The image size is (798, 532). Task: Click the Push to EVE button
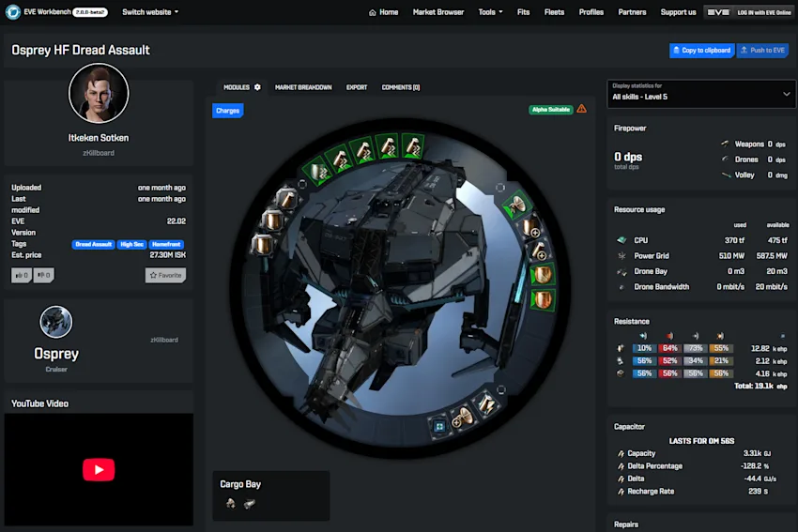(762, 50)
